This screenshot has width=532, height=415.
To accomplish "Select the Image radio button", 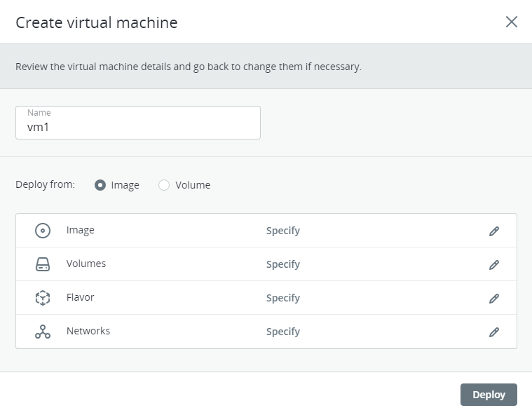I will point(100,185).
